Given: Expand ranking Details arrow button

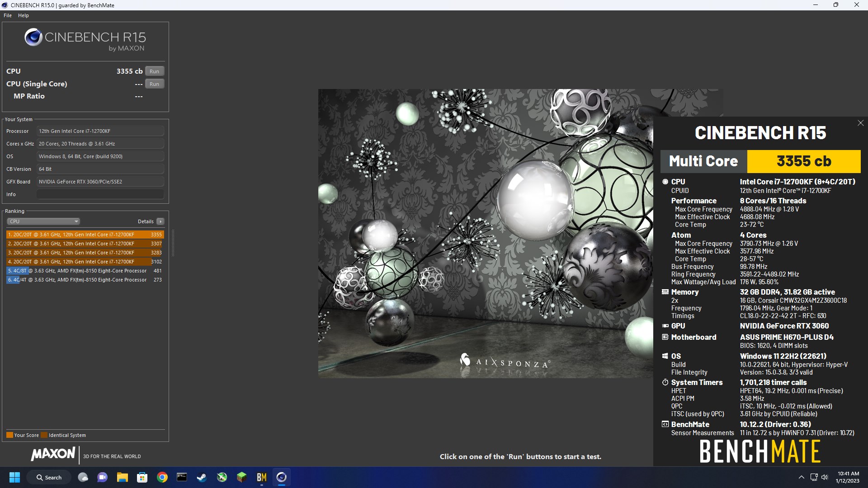Looking at the screenshot, I should pyautogui.click(x=160, y=221).
